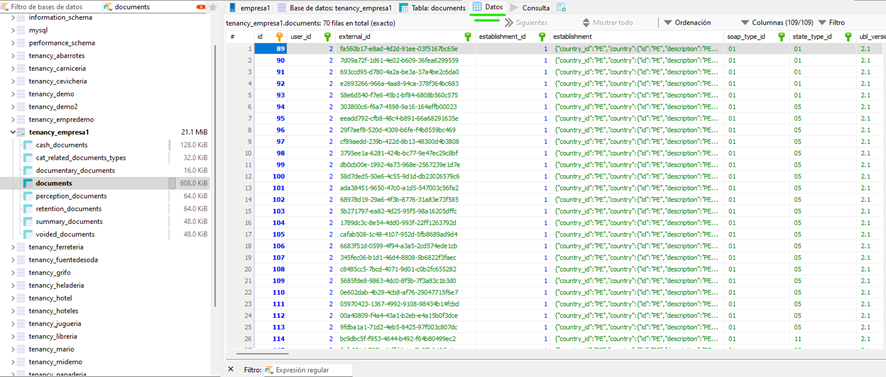Expand the information_schema database node

12,18
